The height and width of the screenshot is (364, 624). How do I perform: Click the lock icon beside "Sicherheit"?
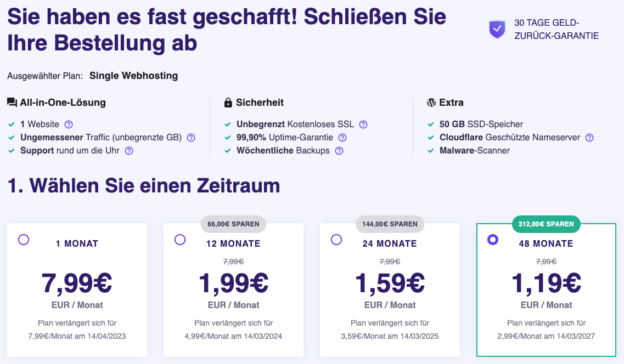click(227, 103)
